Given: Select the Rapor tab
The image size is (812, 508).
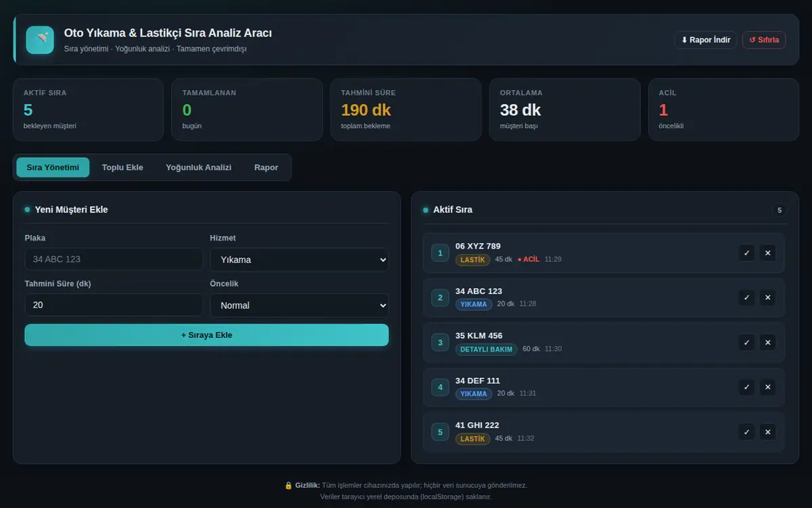Looking at the screenshot, I should (266, 167).
